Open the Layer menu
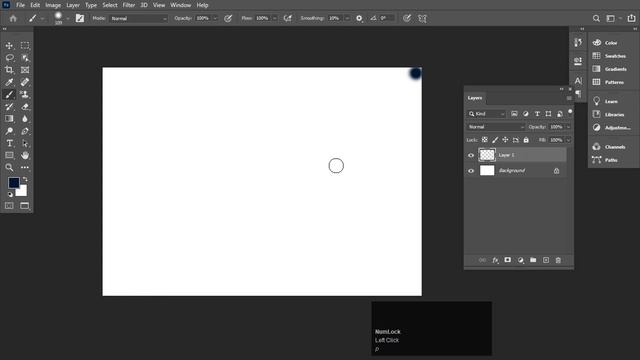This screenshot has height=360, width=640. pos(73,5)
